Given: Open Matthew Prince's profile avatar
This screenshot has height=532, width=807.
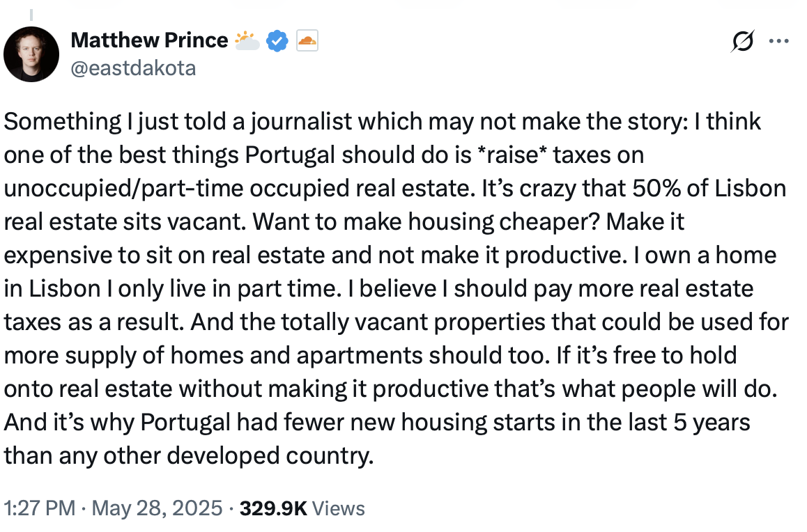Looking at the screenshot, I should click(x=31, y=54).
